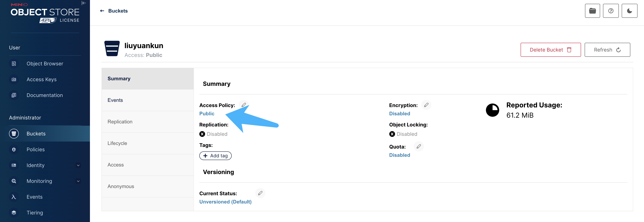Open the help question mark icon

[611, 11]
